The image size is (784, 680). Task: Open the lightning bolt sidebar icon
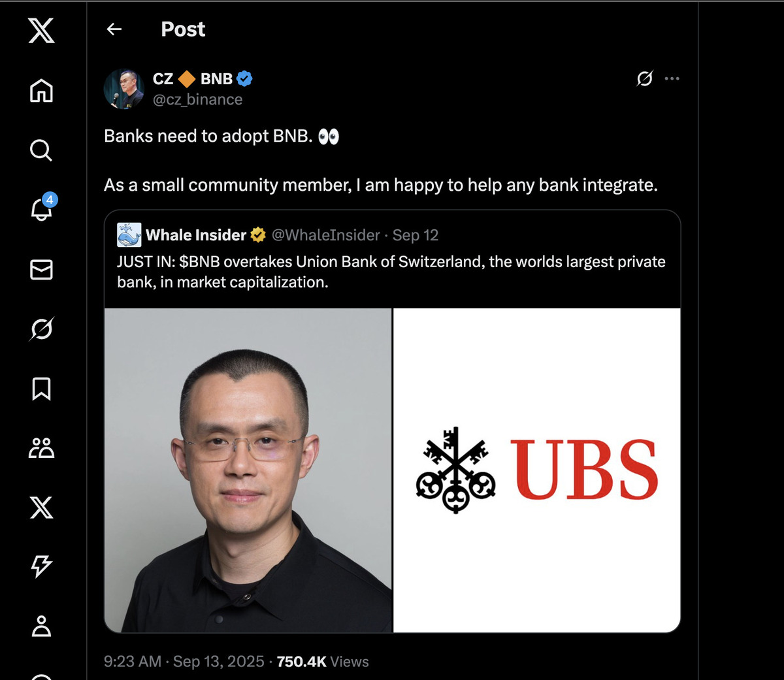41,566
